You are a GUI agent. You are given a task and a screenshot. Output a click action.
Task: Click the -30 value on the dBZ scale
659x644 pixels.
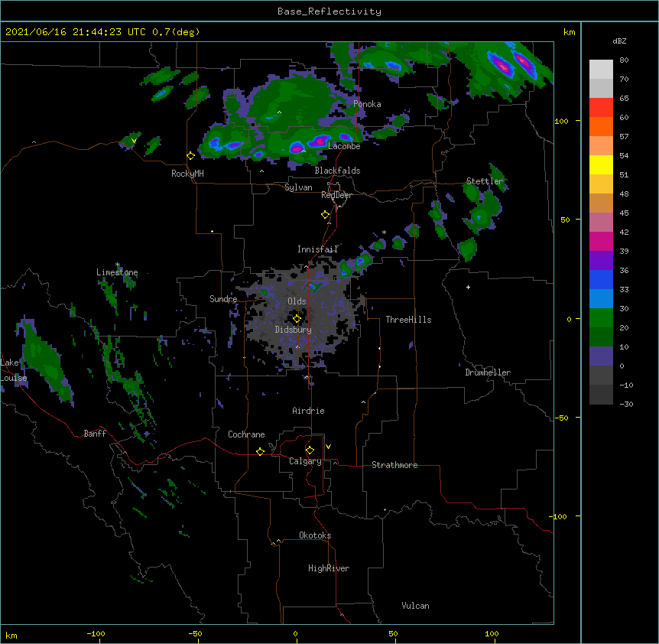click(626, 405)
